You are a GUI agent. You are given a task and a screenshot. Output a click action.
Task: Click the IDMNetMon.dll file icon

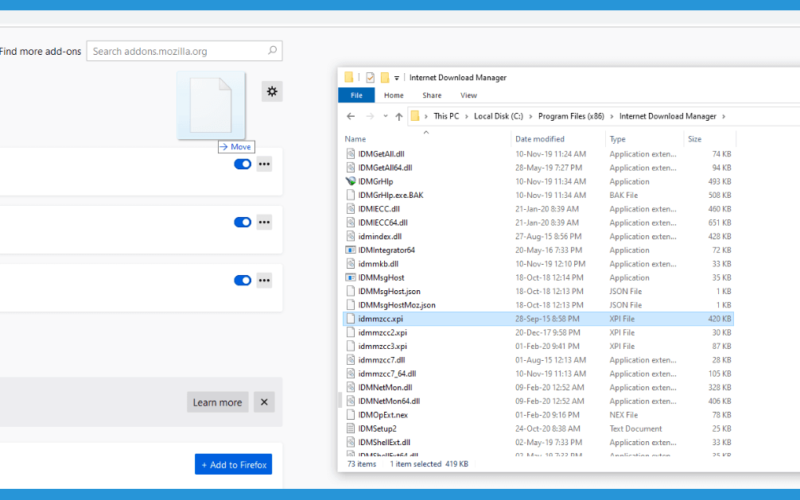point(351,387)
